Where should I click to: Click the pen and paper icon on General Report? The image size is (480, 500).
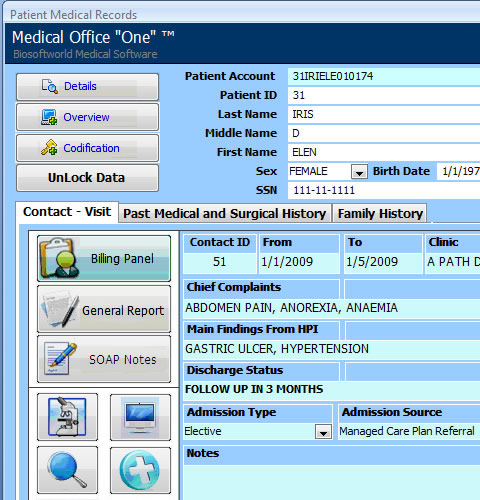pyautogui.click(x=60, y=309)
